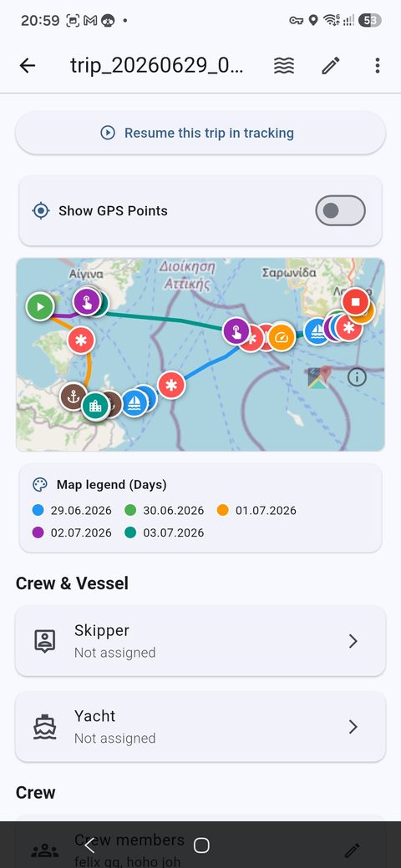Select the red stop end marker on map
The width and height of the screenshot is (401, 868).
[356, 302]
